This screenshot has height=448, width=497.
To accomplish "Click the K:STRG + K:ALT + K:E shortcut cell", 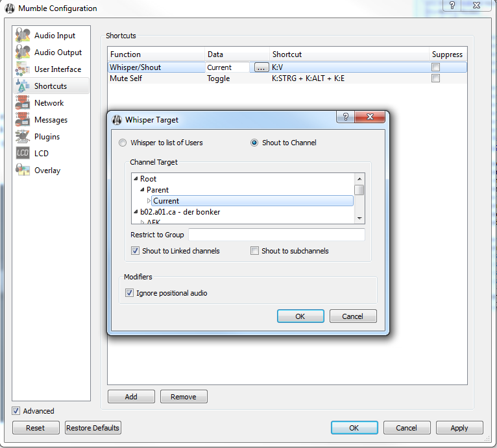I will tap(349, 78).
